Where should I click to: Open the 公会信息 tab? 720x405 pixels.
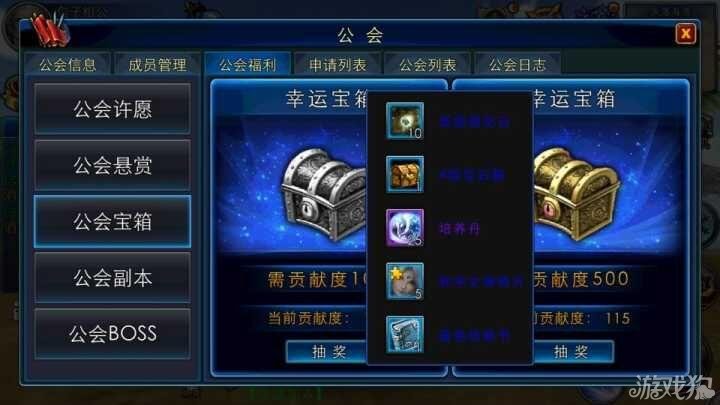pos(68,65)
